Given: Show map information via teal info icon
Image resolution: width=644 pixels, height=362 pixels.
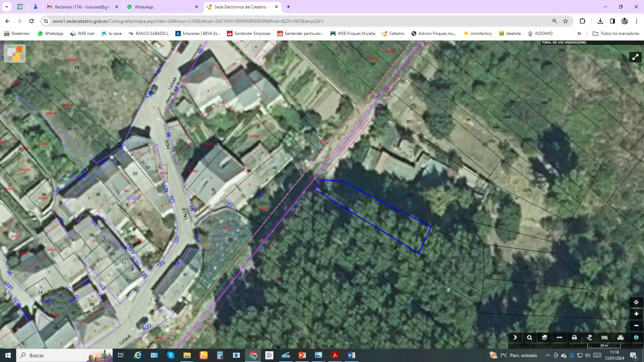Looking at the screenshot, I should (636, 338).
